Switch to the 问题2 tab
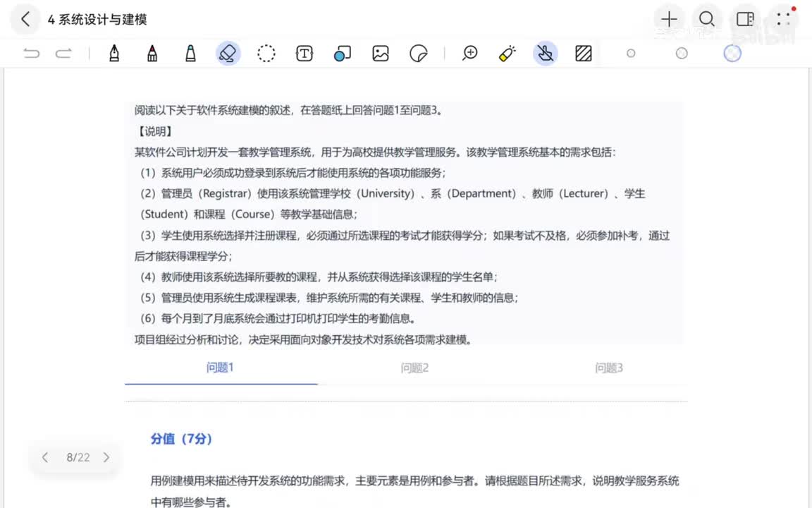Screen dimensions: 812x508 coord(414,368)
